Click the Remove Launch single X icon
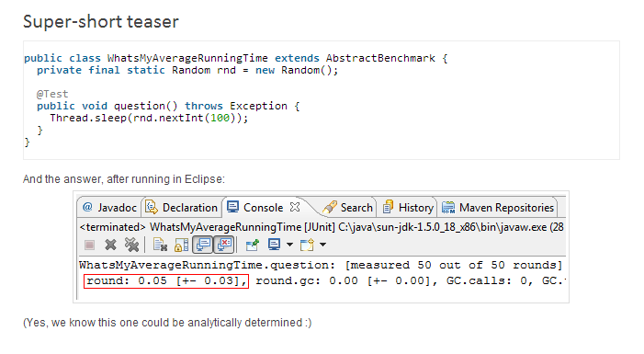644x354 pixels. (x=110, y=246)
